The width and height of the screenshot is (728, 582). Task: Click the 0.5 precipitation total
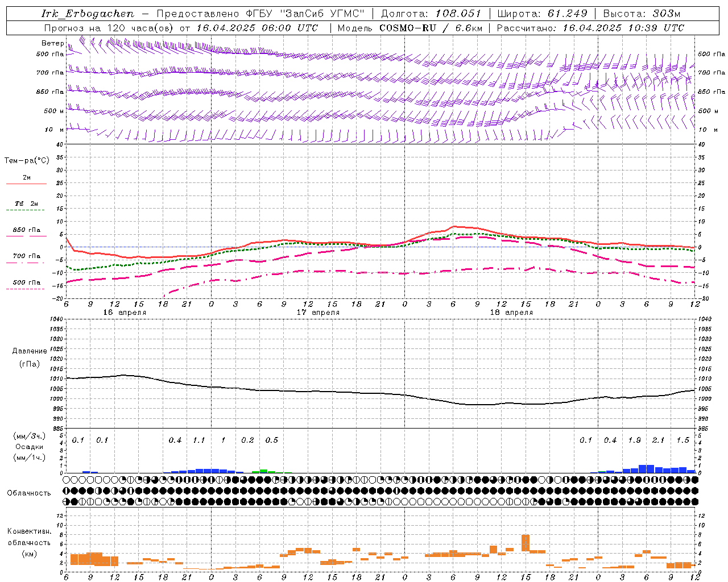(x=272, y=440)
